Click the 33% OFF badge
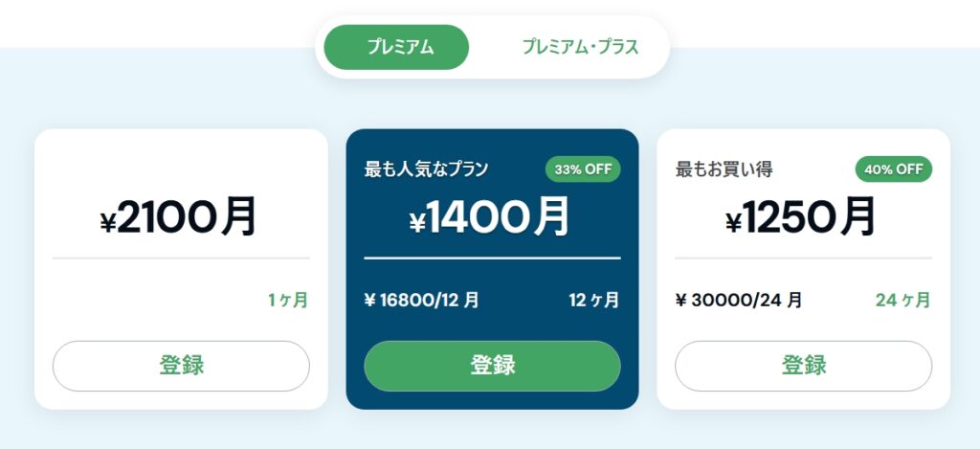This screenshot has width=980, height=449. pos(583,169)
